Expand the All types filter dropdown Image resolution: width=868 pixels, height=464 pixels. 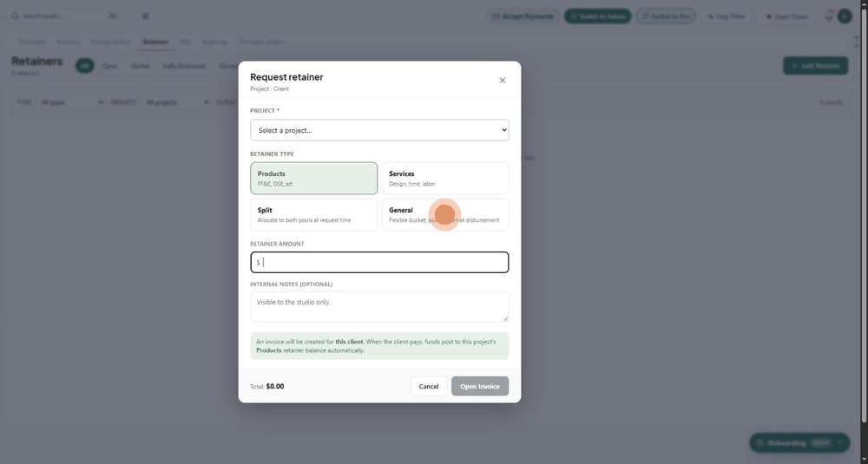click(x=71, y=102)
